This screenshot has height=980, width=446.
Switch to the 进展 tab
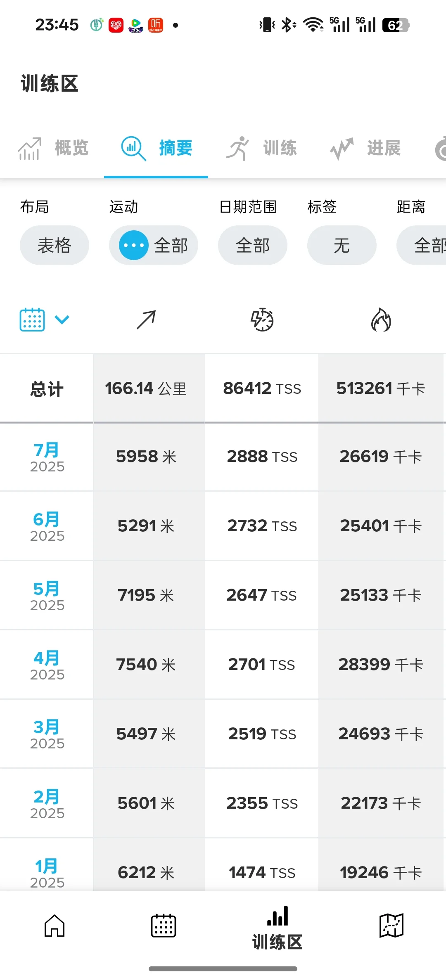(365, 148)
